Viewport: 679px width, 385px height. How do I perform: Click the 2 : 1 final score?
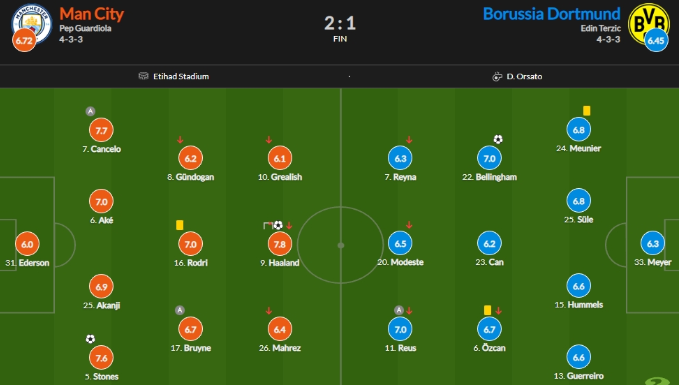pyautogui.click(x=340, y=23)
